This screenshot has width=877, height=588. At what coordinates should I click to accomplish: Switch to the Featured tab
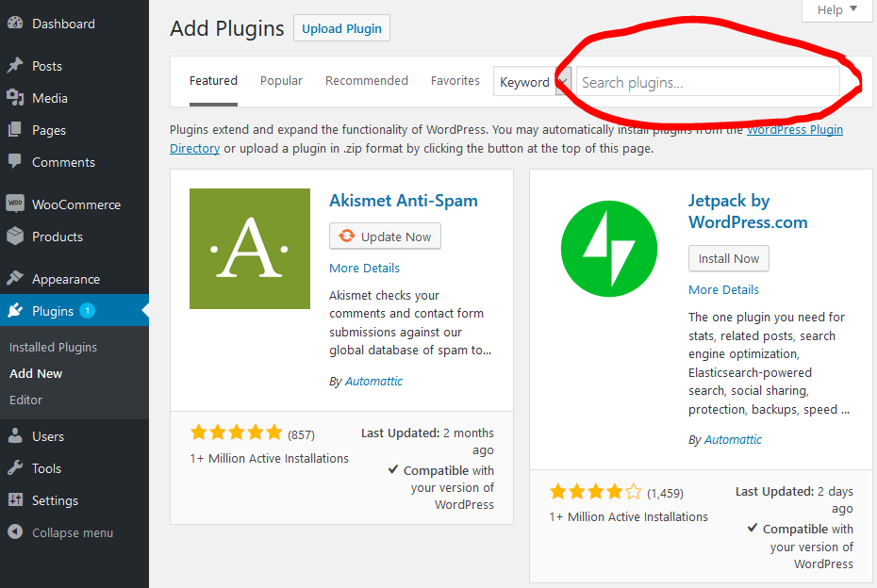coord(213,80)
